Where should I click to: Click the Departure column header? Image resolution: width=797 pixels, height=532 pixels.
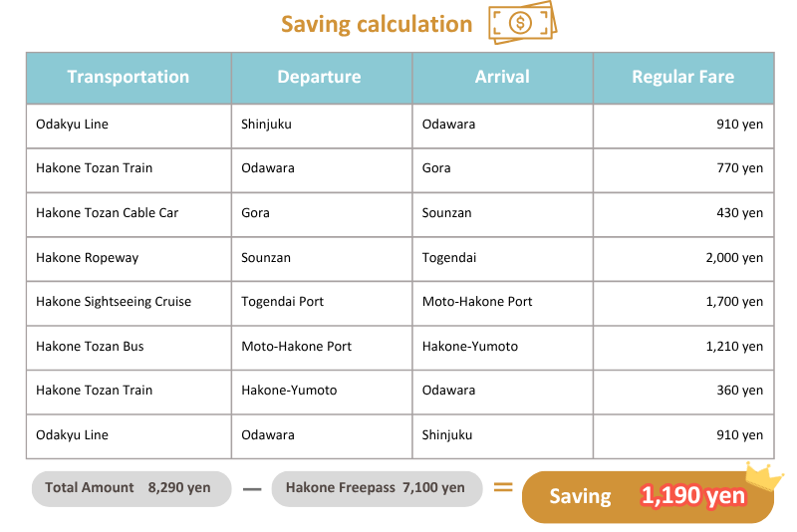click(x=320, y=78)
